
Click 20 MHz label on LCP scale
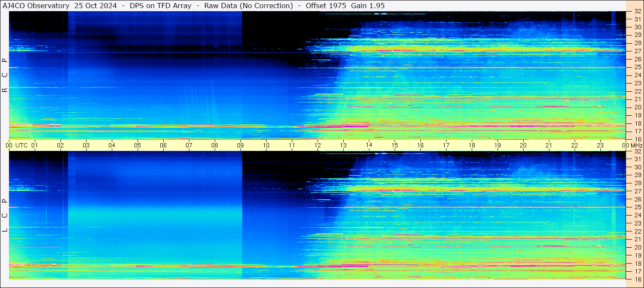[638, 247]
